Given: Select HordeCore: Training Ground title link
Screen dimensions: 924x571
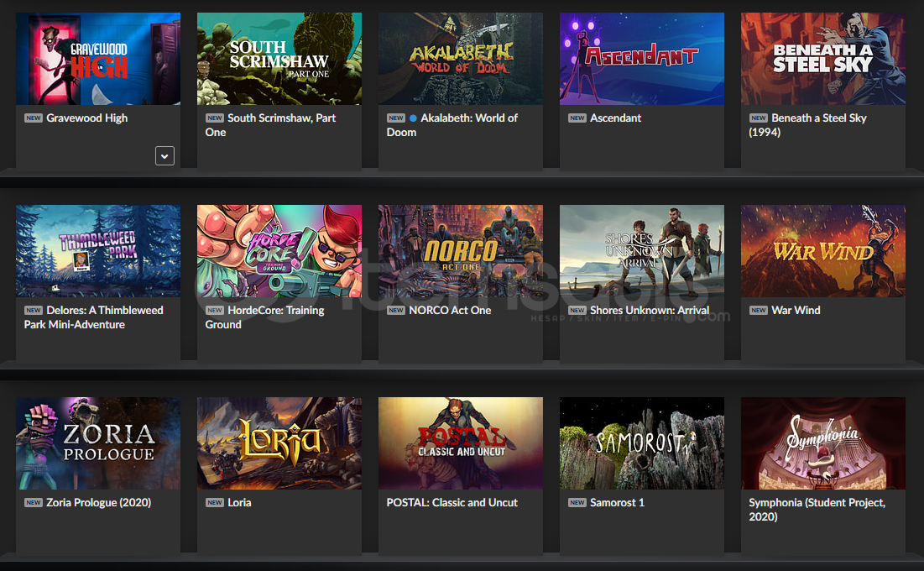Looking at the screenshot, I should point(264,317).
